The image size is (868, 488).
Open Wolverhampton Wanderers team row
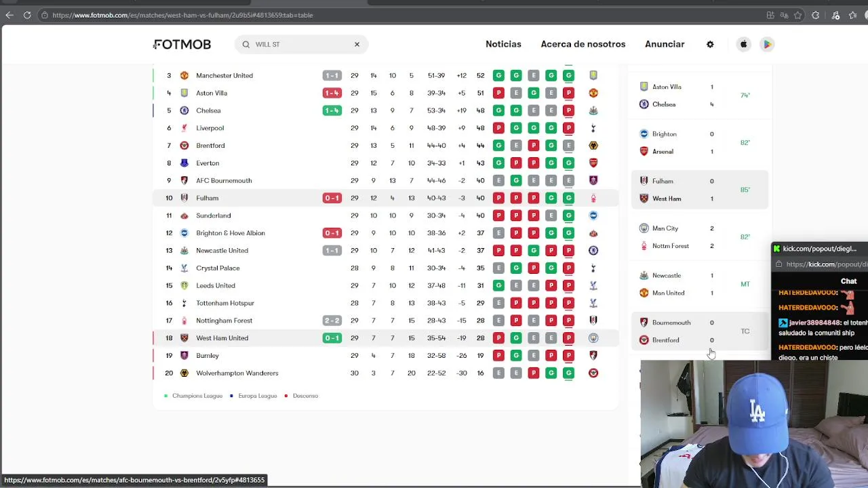click(x=386, y=373)
